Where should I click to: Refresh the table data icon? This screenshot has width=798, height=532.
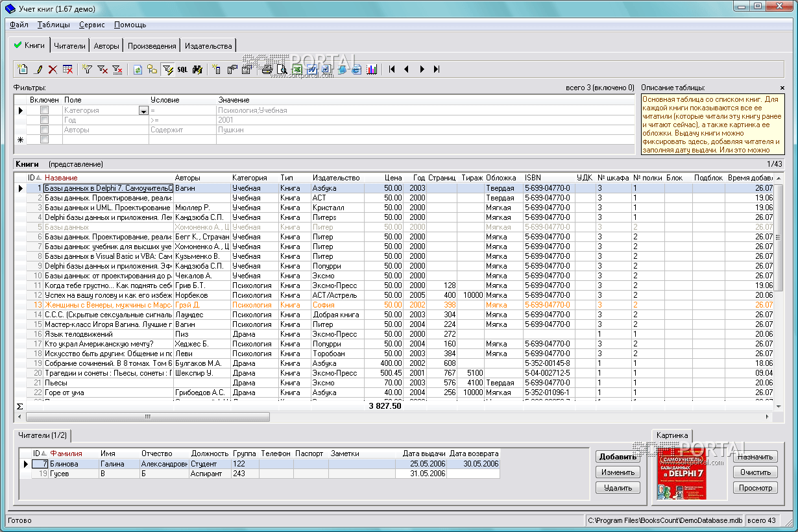(x=138, y=69)
